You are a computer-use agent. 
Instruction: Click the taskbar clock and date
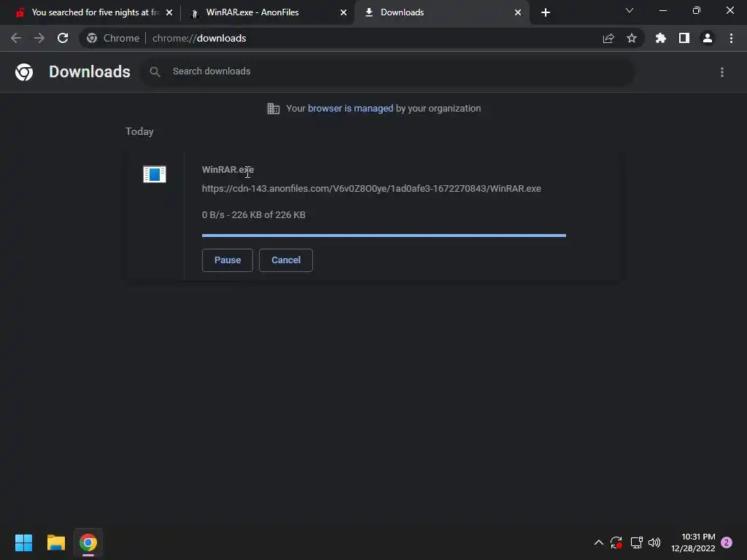click(x=693, y=542)
